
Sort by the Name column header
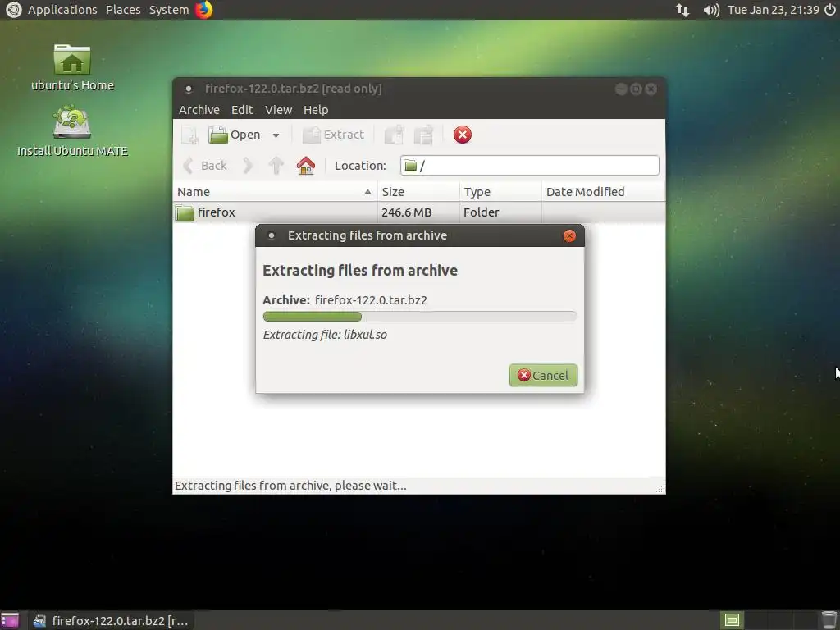point(276,192)
